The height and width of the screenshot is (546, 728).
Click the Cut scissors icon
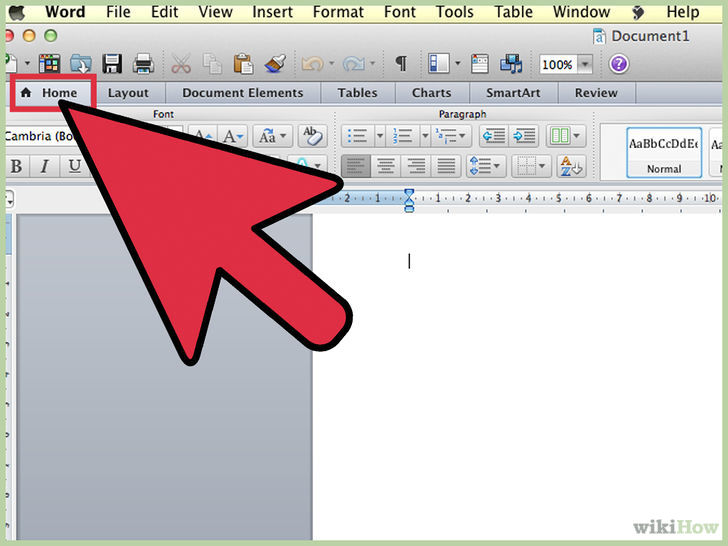(x=181, y=64)
